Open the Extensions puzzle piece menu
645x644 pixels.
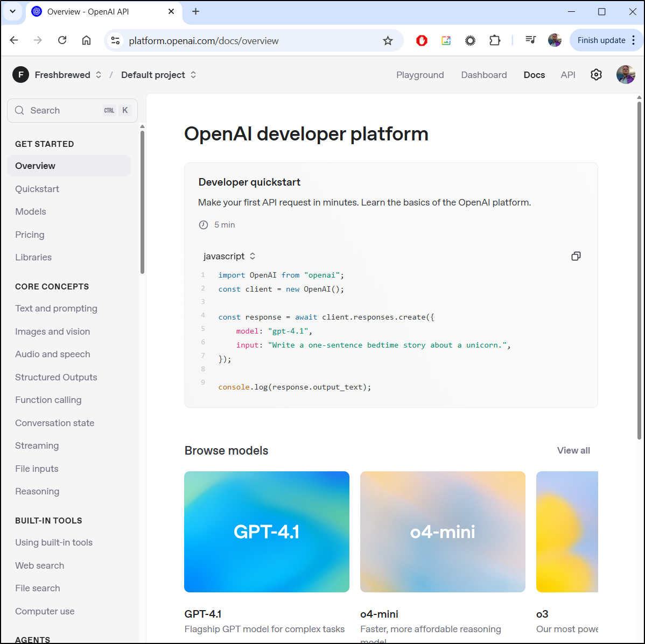[x=494, y=40]
